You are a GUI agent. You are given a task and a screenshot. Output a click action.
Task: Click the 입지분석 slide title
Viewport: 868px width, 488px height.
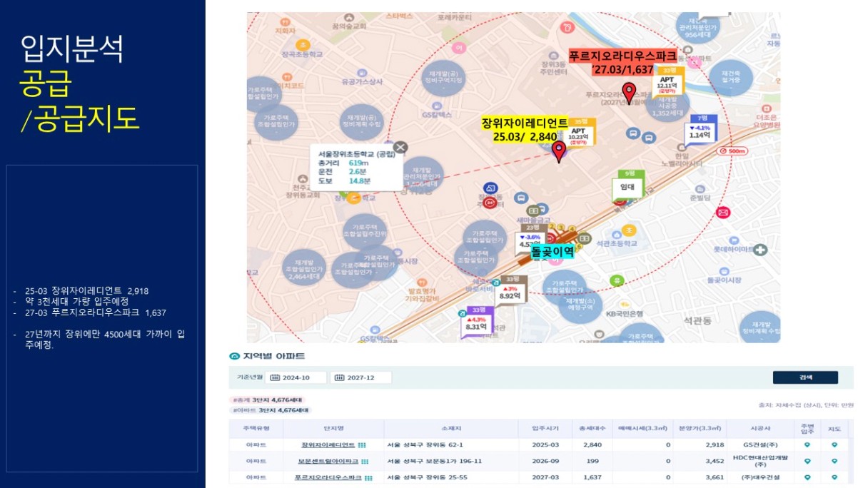tap(73, 49)
